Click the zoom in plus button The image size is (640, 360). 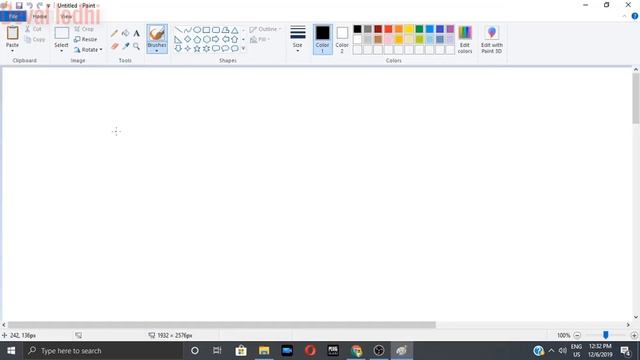tap(634, 336)
